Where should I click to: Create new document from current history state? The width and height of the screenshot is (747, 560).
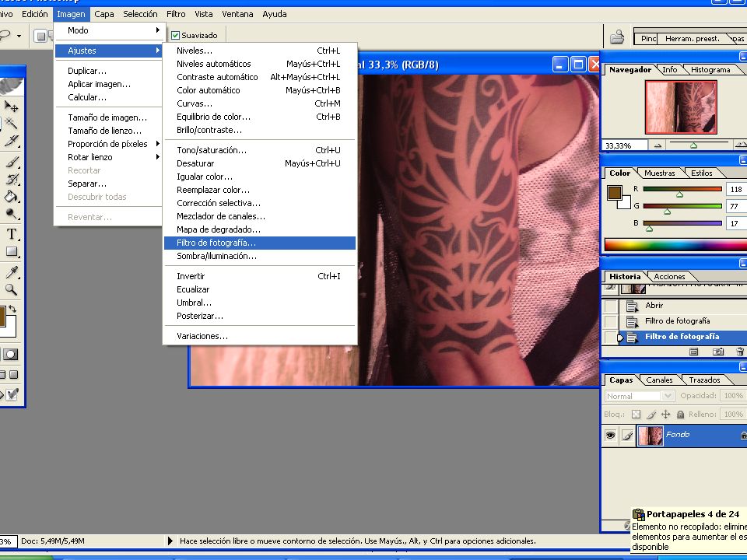click(x=693, y=352)
